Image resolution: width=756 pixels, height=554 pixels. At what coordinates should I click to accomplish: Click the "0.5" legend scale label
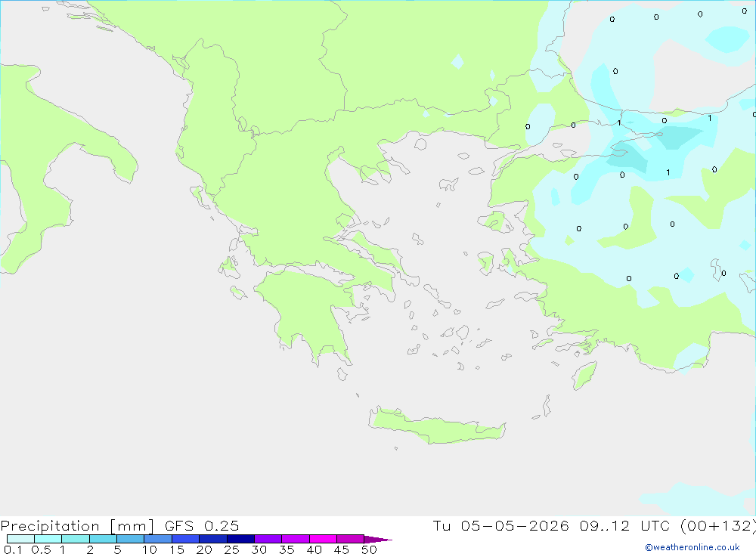[x=41, y=549]
